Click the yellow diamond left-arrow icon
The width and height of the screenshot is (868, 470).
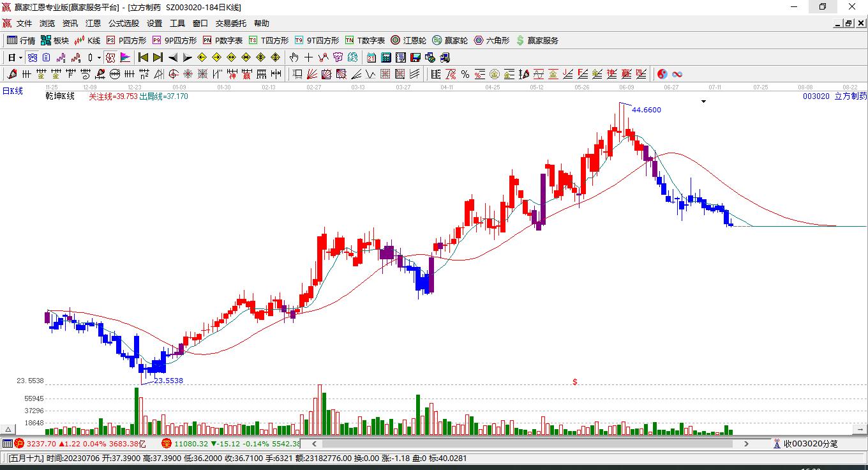[x=202, y=57]
